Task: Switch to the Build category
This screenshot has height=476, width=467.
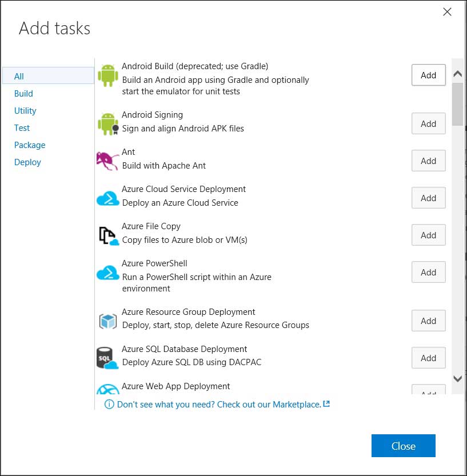Action: (x=23, y=93)
